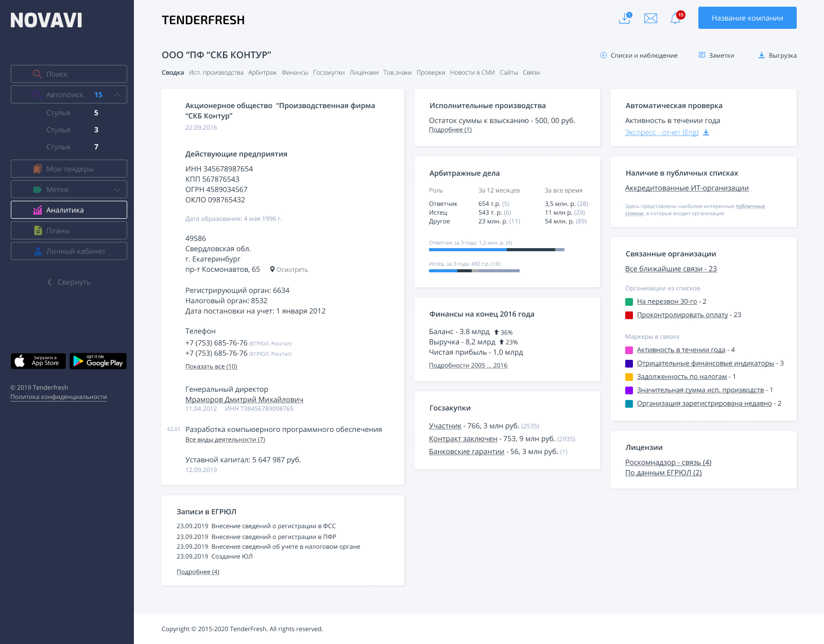
Task: Open notifications bell with 15 badge
Action: point(677,18)
